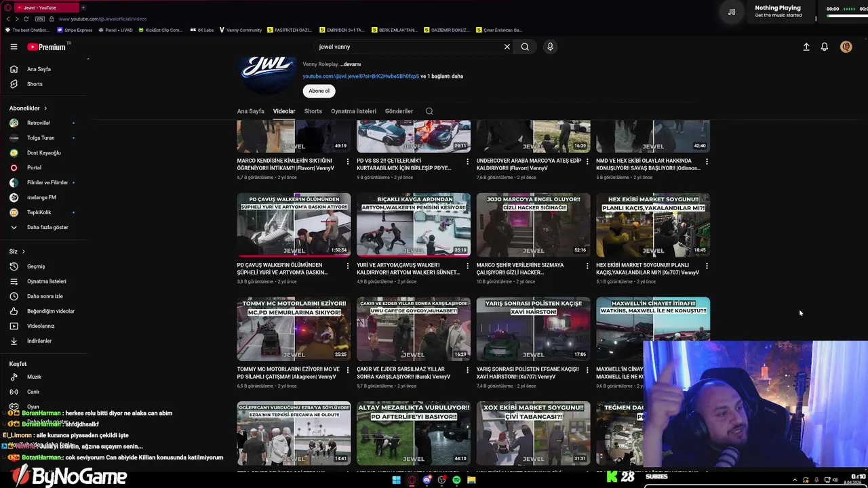Open Spotify from the Windows taskbar

coord(456,480)
